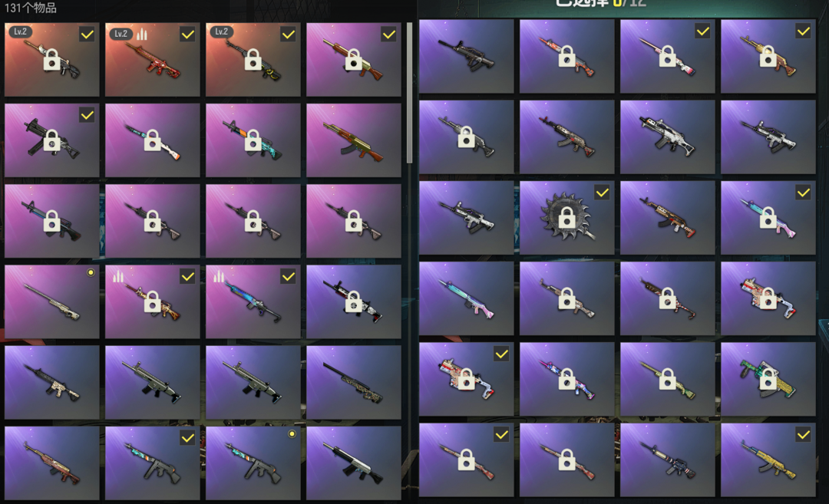Click the lock icon on the colorful graffiti SMG with checkmark

pyautogui.click(x=466, y=379)
